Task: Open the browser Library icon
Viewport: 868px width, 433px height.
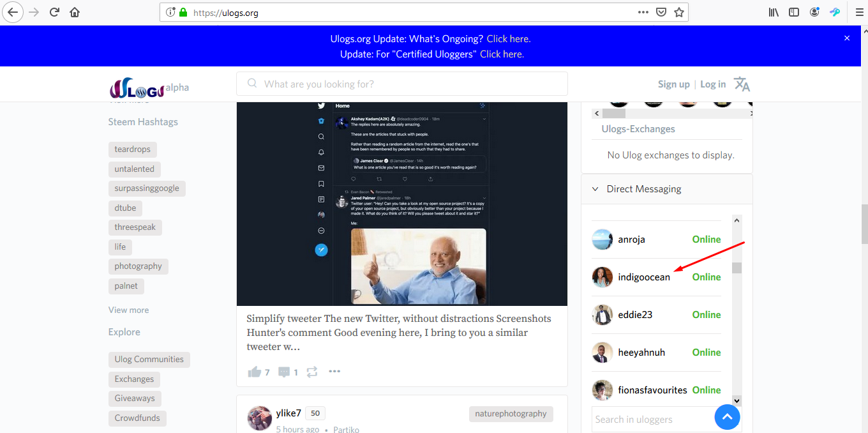Action: pyautogui.click(x=774, y=12)
